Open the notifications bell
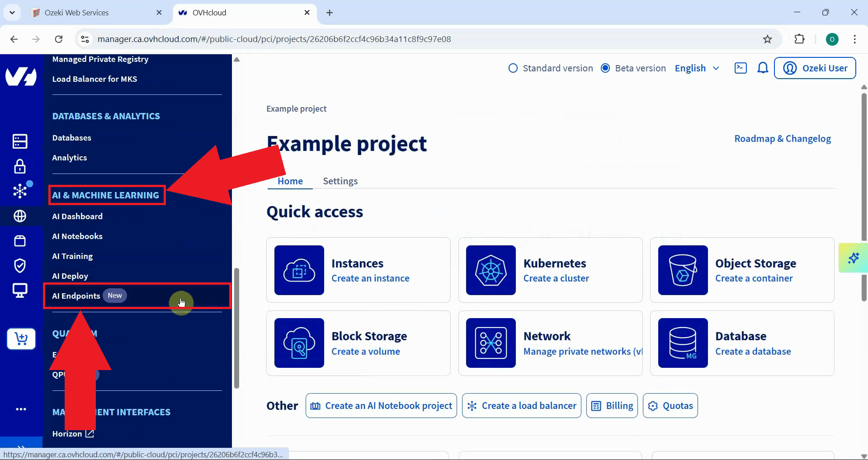The height and width of the screenshot is (460, 868). tap(763, 68)
